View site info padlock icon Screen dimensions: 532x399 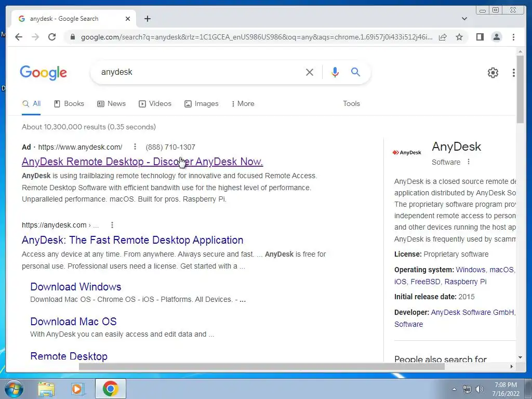[x=72, y=37]
